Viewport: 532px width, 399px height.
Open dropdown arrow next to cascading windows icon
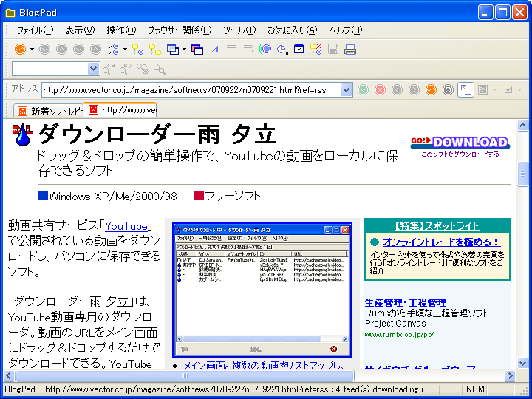tap(184, 50)
